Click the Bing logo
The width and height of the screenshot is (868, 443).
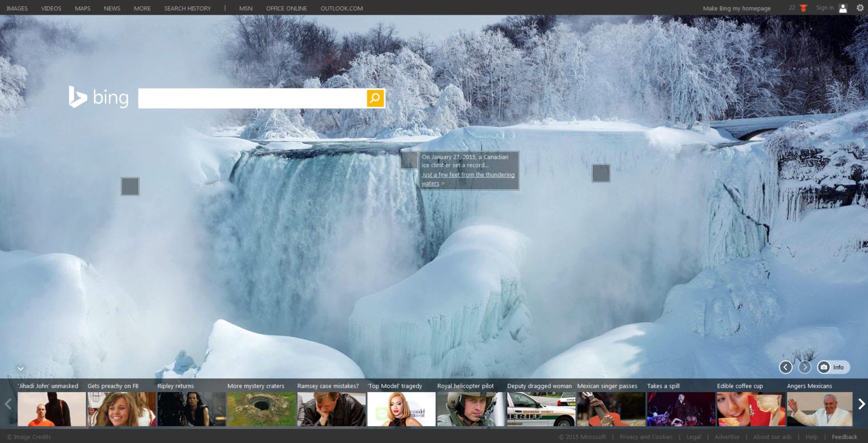pyautogui.click(x=99, y=97)
